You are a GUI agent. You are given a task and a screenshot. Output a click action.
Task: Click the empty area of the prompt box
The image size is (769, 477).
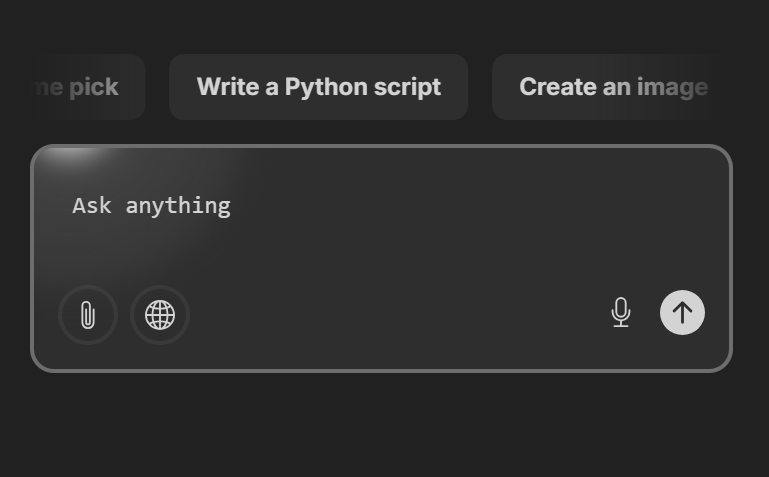coord(417,235)
